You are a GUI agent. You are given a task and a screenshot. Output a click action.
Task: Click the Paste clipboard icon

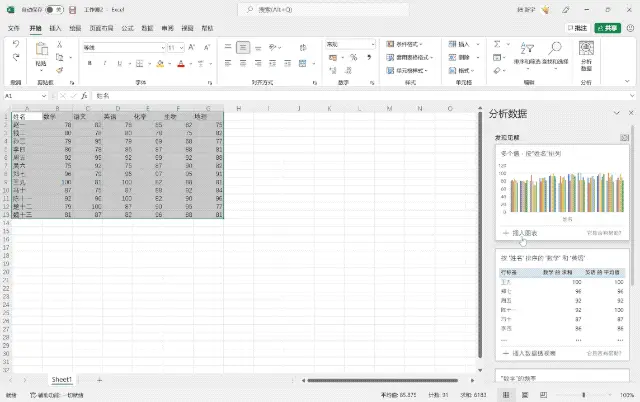[41, 49]
